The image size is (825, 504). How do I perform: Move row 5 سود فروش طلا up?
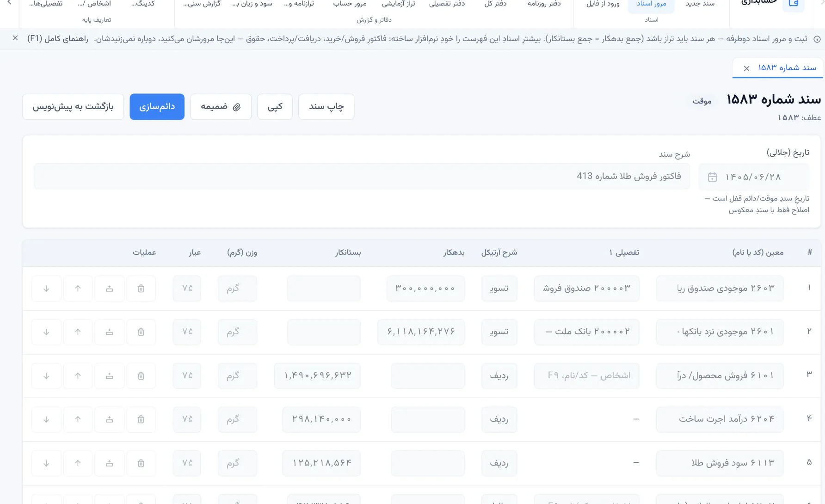pos(78,463)
